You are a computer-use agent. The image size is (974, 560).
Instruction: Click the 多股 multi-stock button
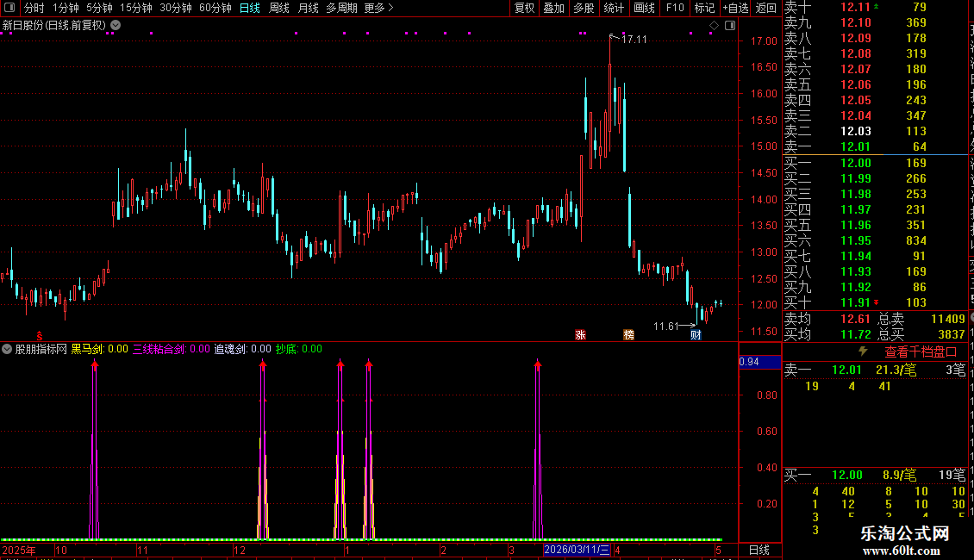[x=584, y=8]
